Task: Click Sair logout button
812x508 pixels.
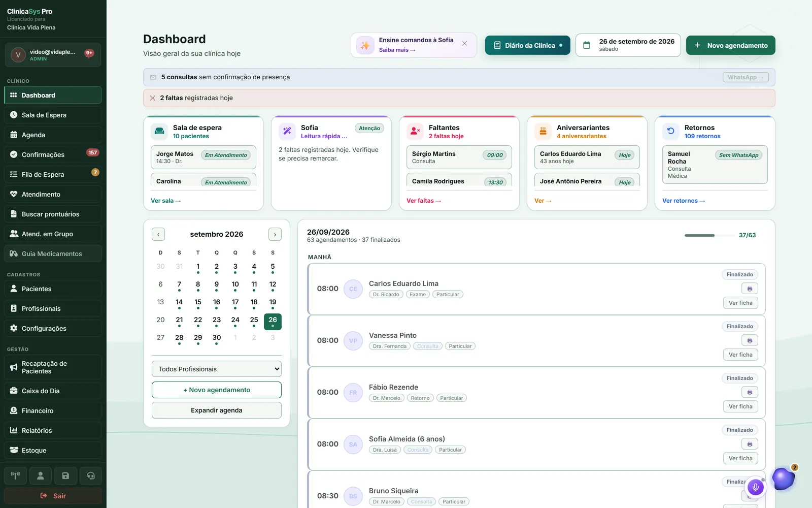Action: point(53,496)
